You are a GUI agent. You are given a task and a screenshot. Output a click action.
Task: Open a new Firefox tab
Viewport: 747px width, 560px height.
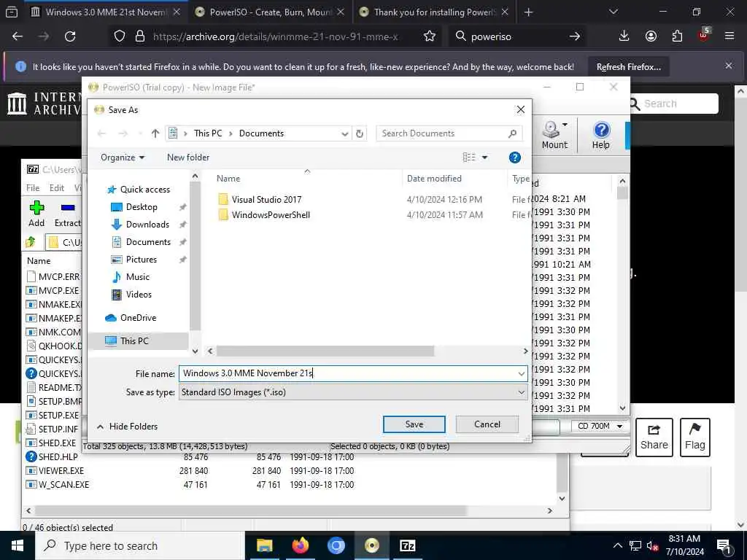[528, 12]
